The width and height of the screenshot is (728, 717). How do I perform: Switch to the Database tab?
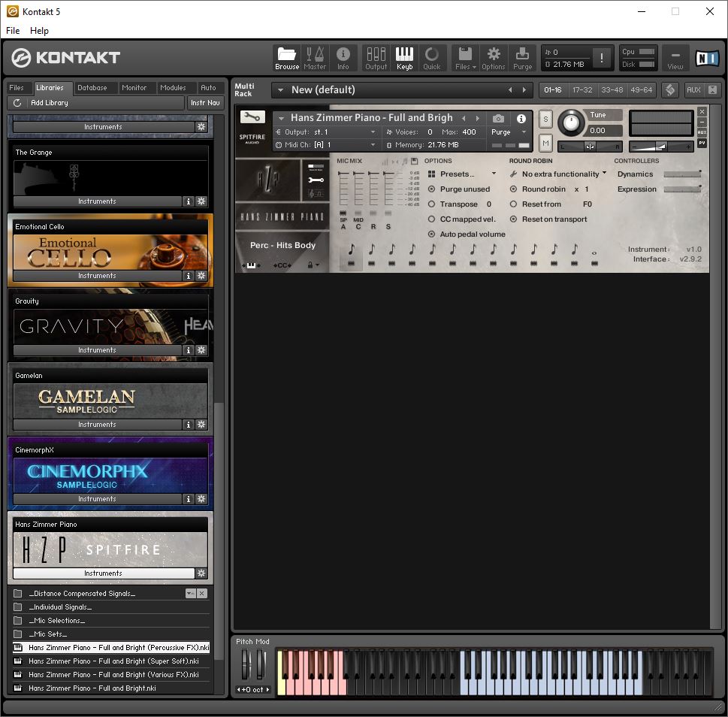(92, 88)
